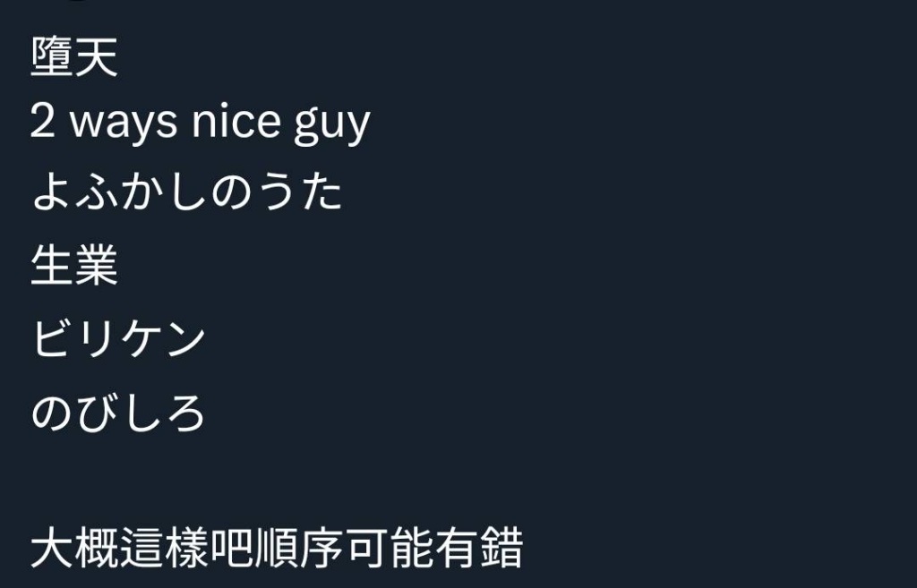917x588 pixels.
Task: Click the character 墮 in 墮天
Action: (x=51, y=56)
